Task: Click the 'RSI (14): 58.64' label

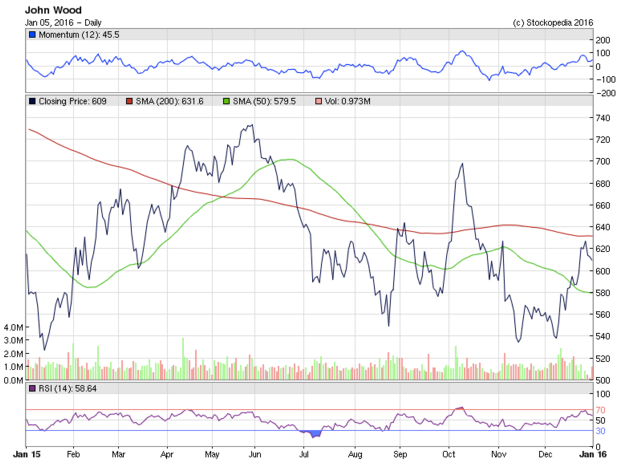Action: (68, 389)
